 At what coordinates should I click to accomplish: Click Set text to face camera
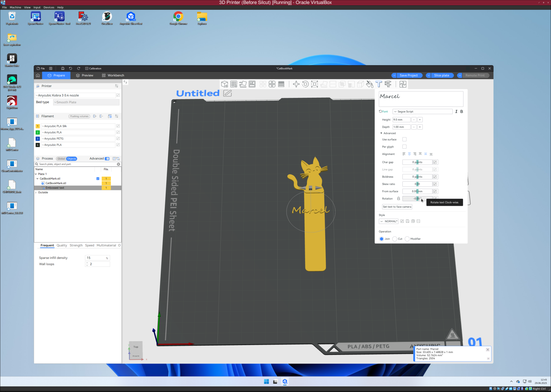[397, 206]
